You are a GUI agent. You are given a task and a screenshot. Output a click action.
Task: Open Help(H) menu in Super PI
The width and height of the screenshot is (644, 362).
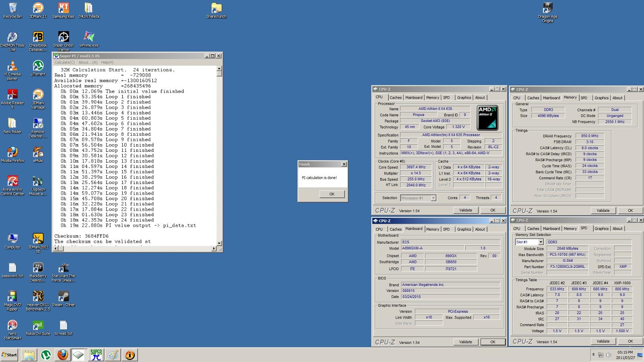tap(107, 62)
